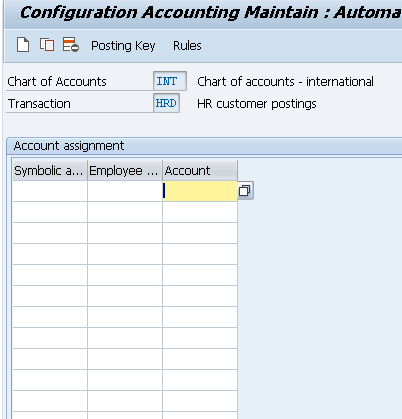This screenshot has width=402, height=419.
Task: Click the Delete row toolbar icon
Action: point(71,45)
